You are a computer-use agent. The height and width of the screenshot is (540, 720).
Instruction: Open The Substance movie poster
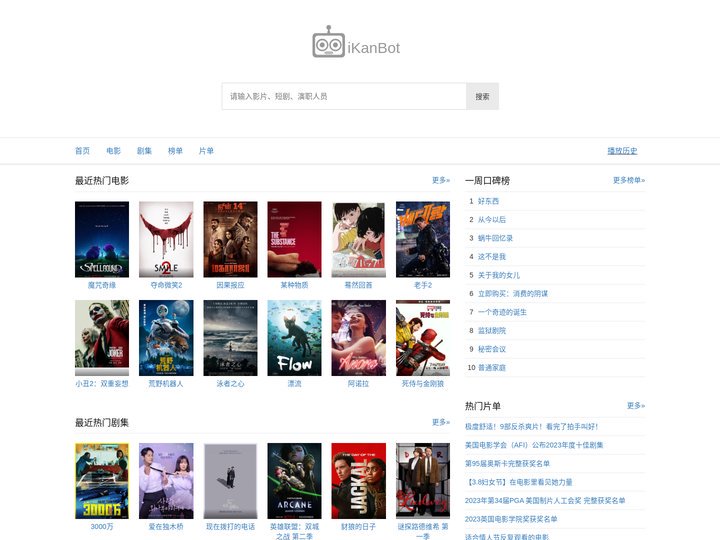click(x=294, y=239)
